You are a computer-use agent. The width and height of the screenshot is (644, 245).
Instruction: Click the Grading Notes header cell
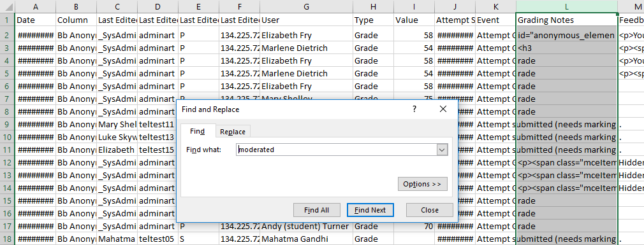(x=566, y=20)
